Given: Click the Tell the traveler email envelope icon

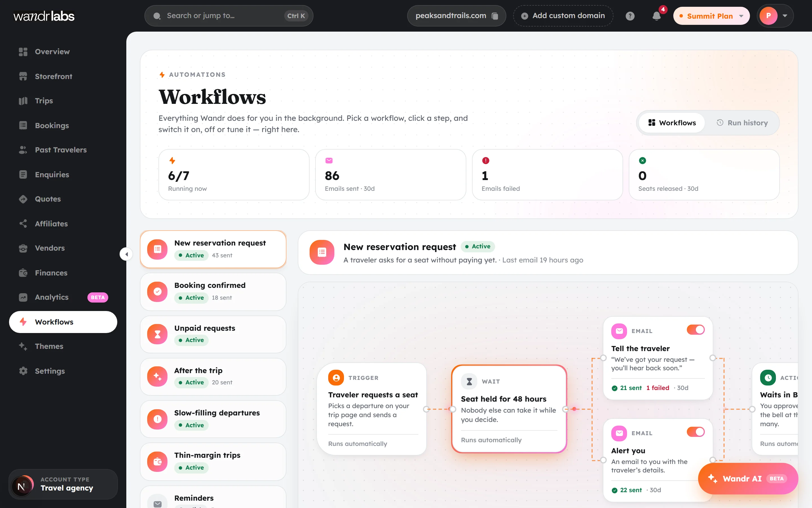Looking at the screenshot, I should coord(619,331).
